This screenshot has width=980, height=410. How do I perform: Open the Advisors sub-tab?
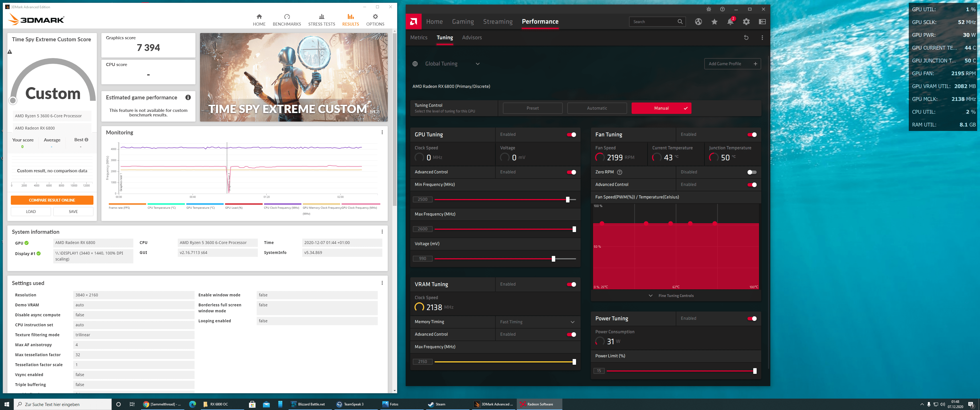472,38
